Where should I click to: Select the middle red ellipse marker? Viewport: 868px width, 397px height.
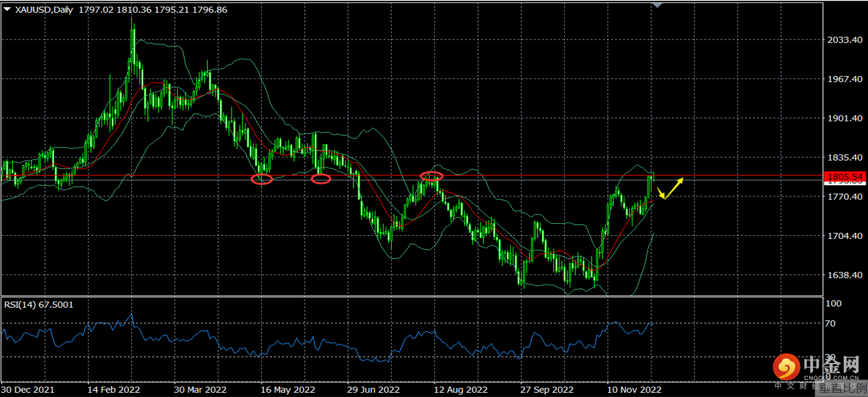[321, 179]
